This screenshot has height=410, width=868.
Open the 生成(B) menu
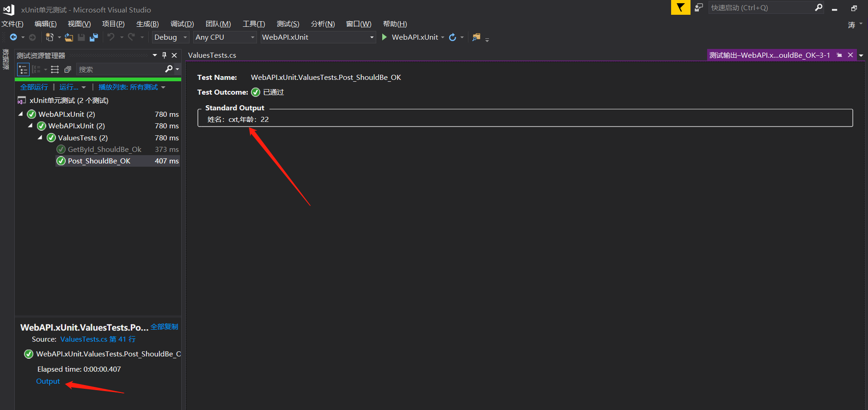point(147,24)
